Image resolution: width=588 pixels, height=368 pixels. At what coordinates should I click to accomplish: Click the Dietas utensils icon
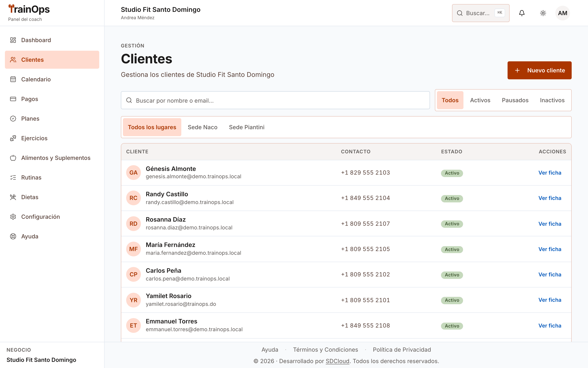tap(13, 197)
